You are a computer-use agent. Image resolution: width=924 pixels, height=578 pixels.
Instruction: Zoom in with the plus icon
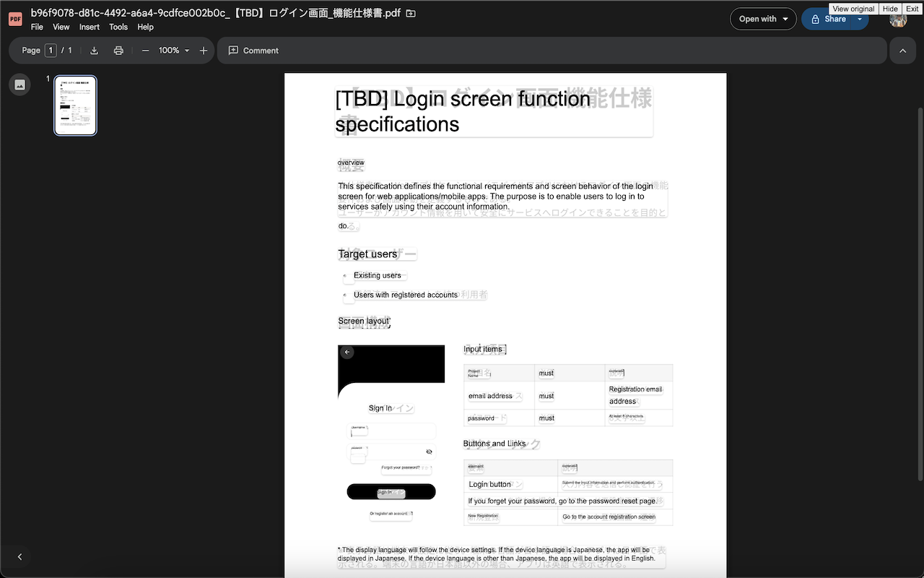204,51
